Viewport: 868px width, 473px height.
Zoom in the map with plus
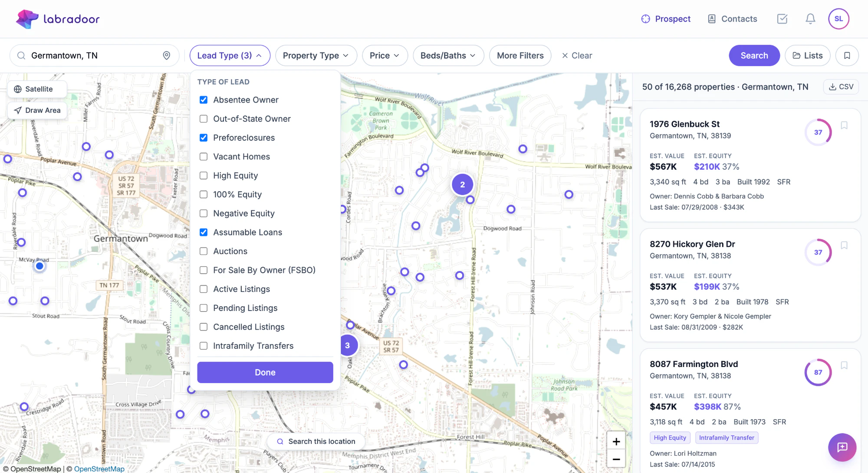(616, 441)
